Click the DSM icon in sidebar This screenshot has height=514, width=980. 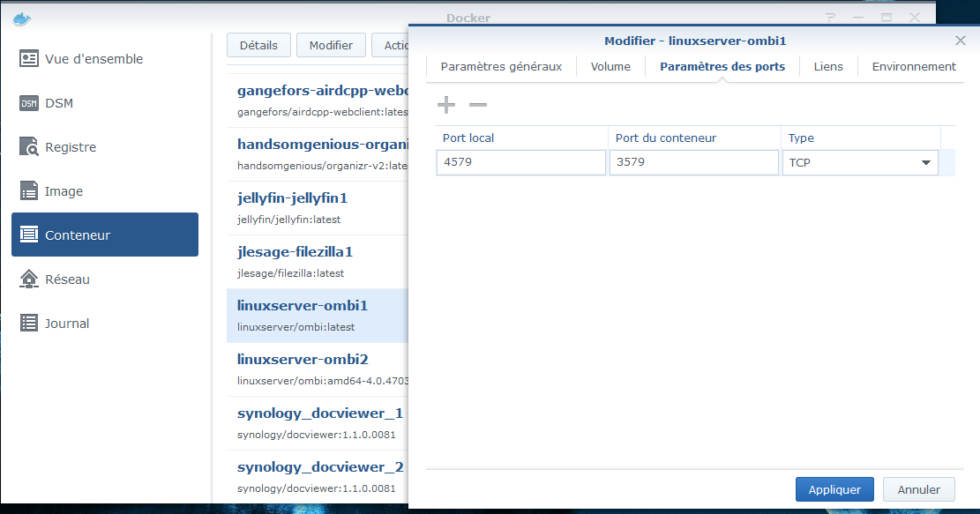29,103
